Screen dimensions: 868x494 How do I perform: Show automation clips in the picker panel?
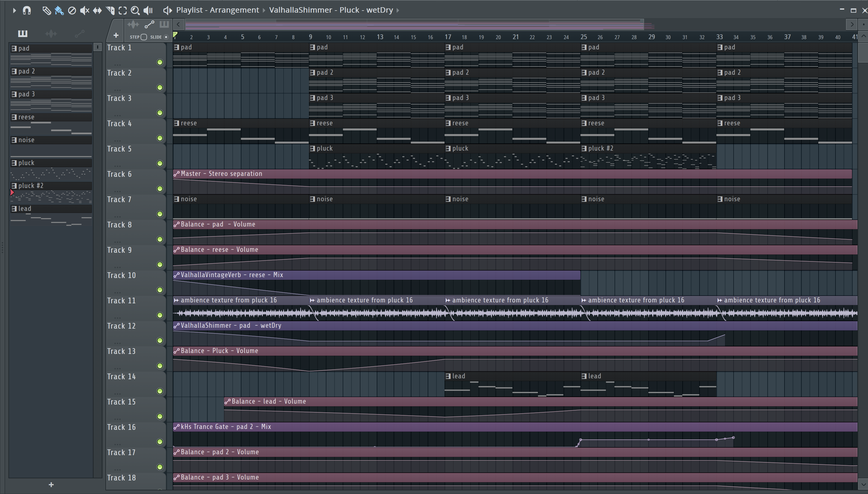[80, 33]
